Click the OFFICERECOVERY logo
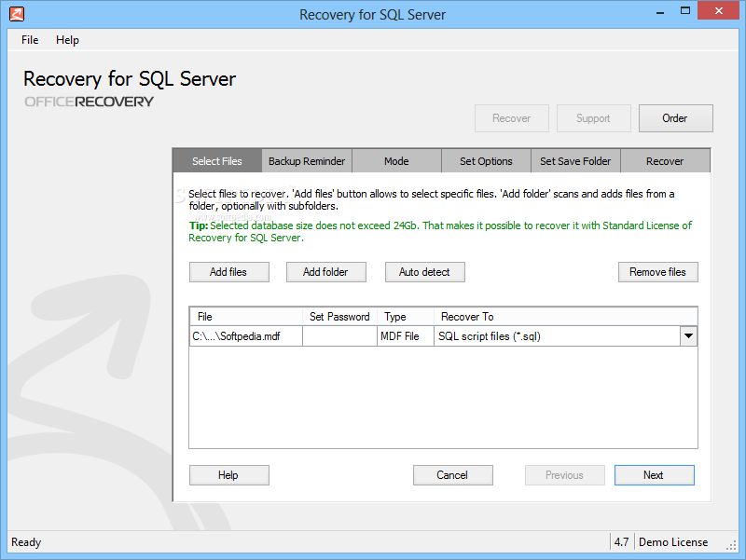Image resolution: width=746 pixels, height=560 pixels. pos(89,102)
